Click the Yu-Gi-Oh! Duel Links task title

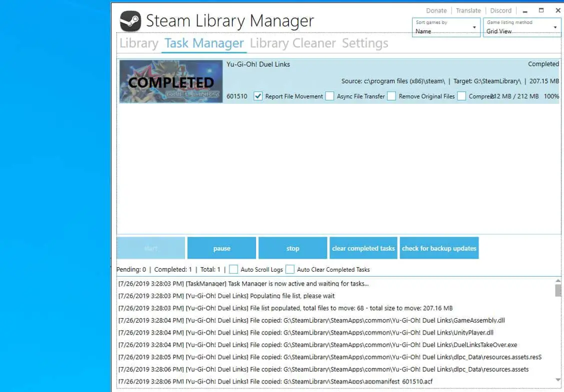pos(258,64)
